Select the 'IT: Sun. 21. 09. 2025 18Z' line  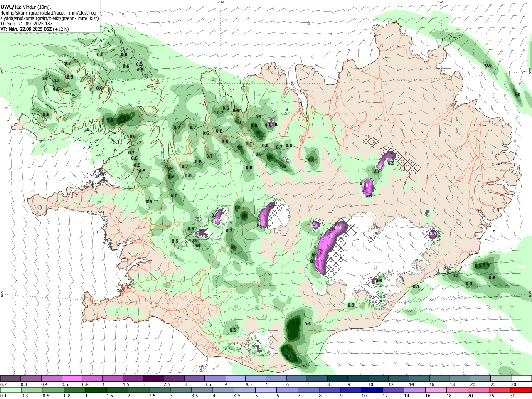point(26,24)
